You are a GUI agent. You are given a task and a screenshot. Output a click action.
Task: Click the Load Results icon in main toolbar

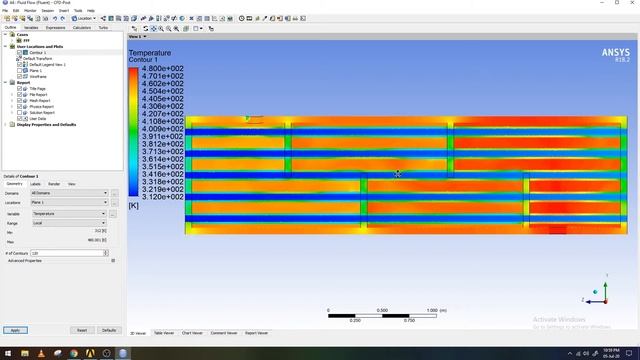click(x=7, y=18)
